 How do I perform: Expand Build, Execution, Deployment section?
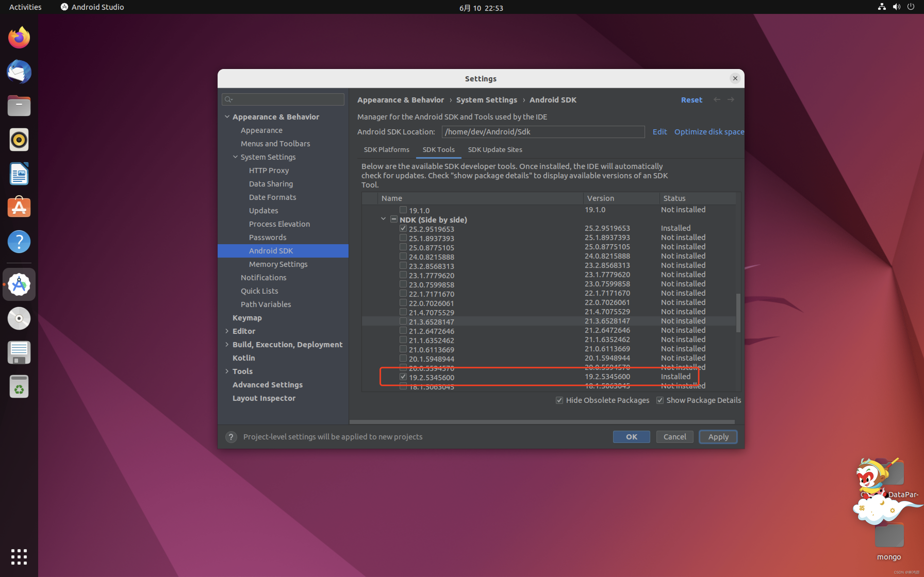tap(227, 344)
